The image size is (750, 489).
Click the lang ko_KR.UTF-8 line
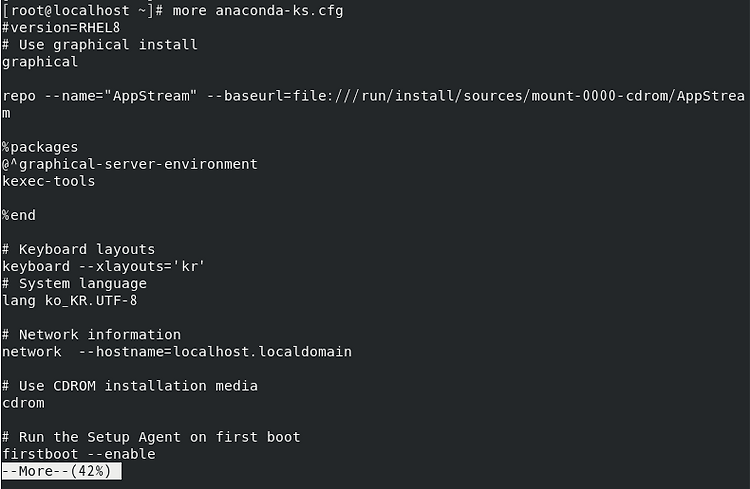(69, 301)
